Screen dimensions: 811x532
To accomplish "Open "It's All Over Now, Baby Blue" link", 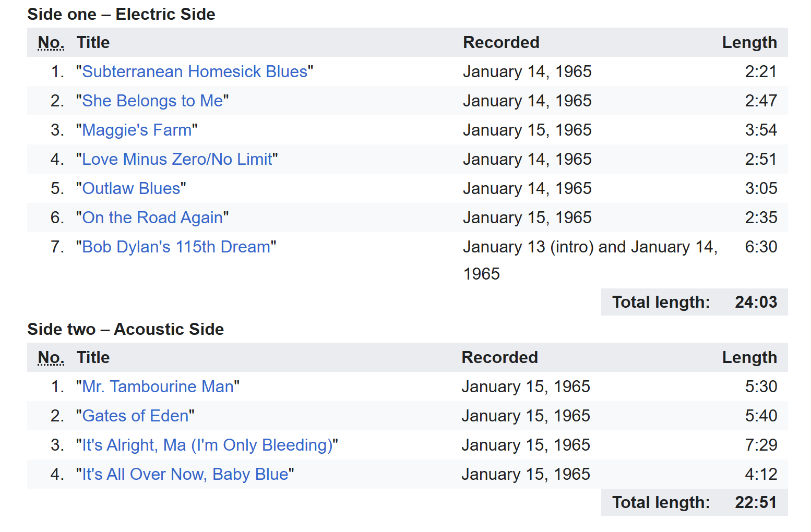I will 185,474.
